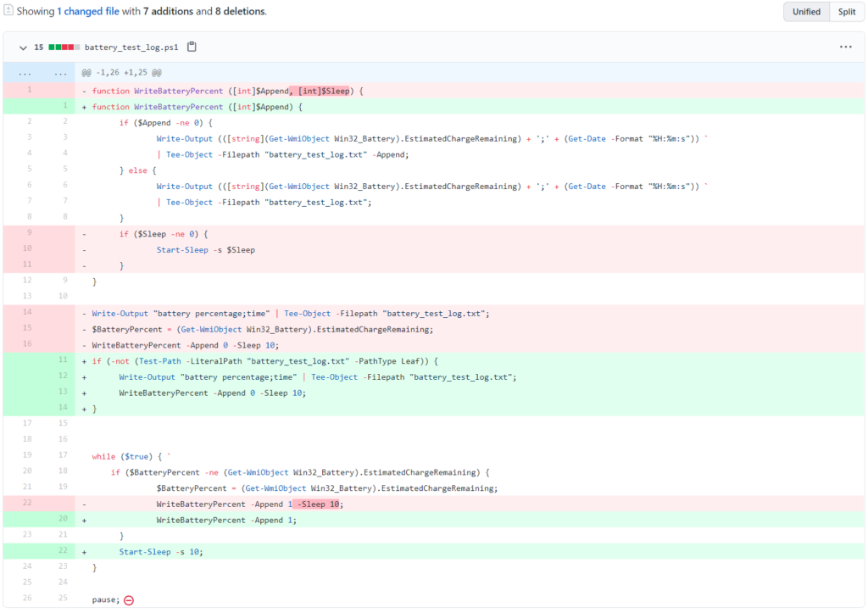The width and height of the screenshot is (868, 613).
Task: Click the battery_test_log.ps1 file name
Action: click(x=131, y=47)
